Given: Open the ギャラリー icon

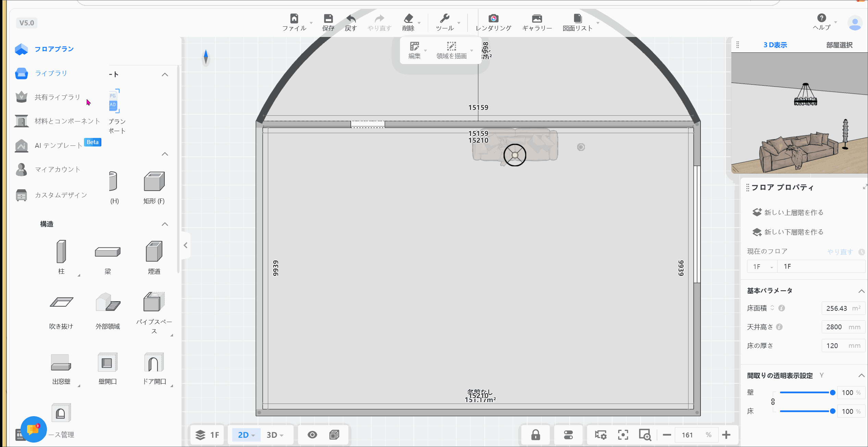Looking at the screenshot, I should coord(537,18).
